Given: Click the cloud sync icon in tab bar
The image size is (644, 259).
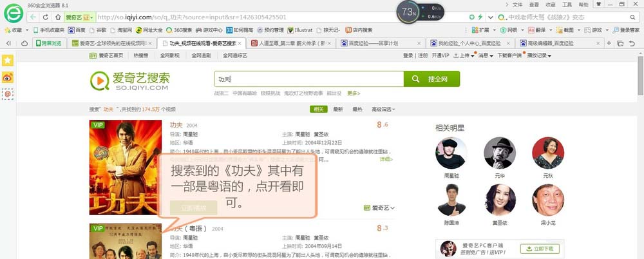Looking at the screenshot, I should click(x=24, y=43).
